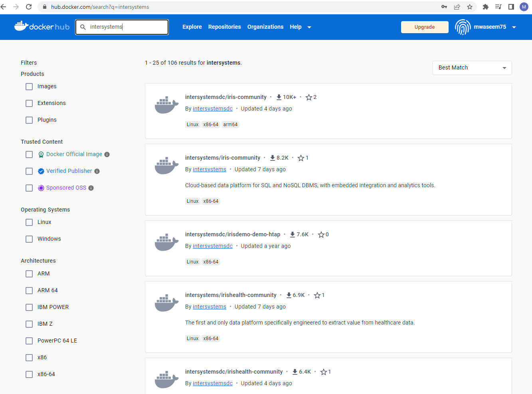Open the browser extensions puzzle icon
Viewport: 532px width, 394px height.
click(486, 7)
